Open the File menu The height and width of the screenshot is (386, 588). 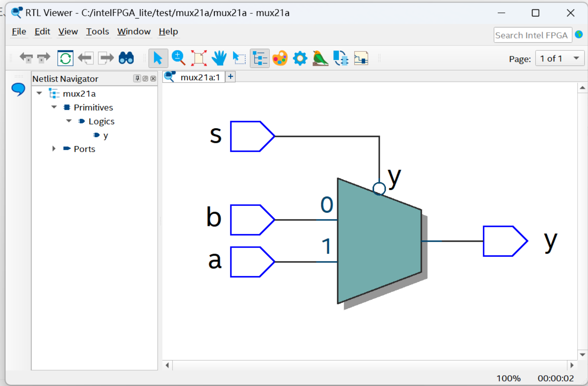click(19, 32)
